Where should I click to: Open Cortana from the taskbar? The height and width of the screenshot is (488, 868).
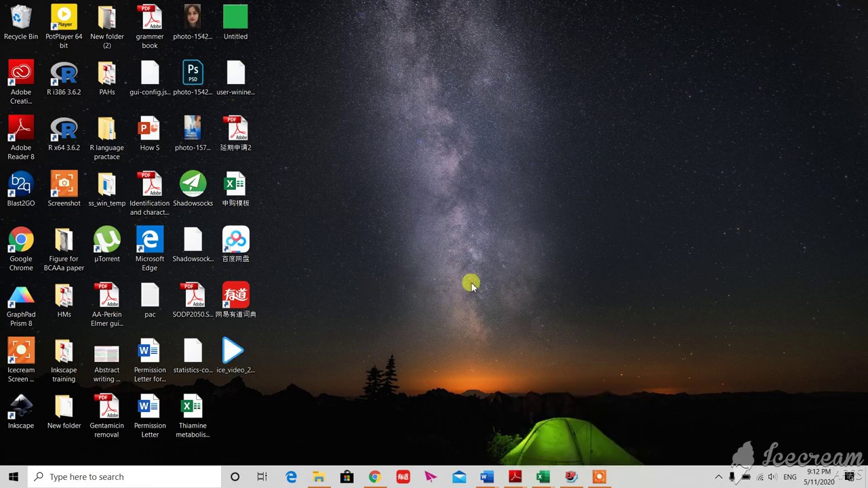[x=235, y=477]
